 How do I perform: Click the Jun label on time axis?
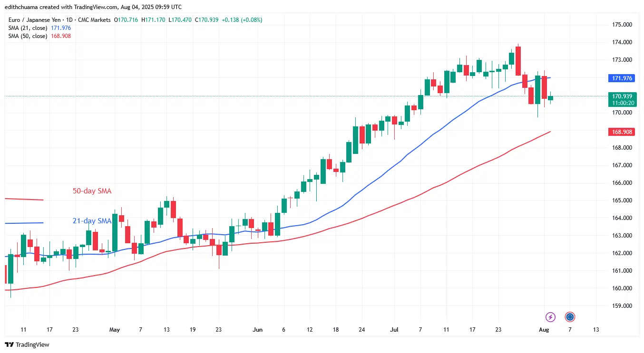[x=257, y=329]
